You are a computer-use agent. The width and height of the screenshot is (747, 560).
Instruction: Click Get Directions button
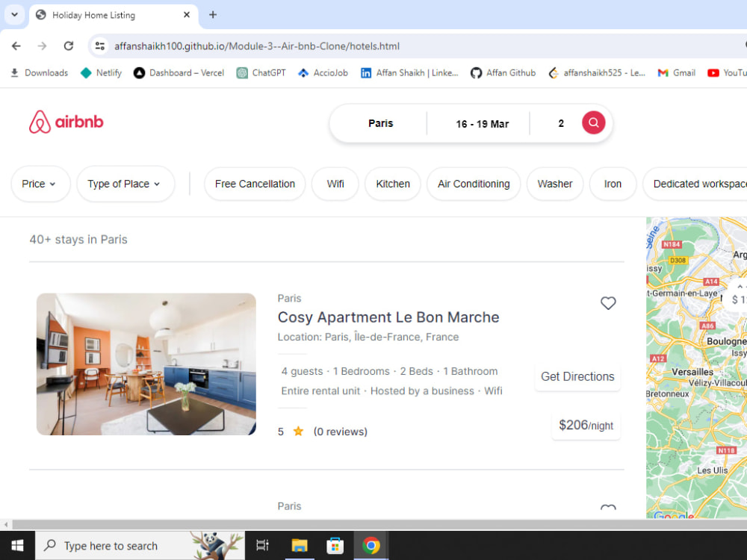pyautogui.click(x=577, y=376)
